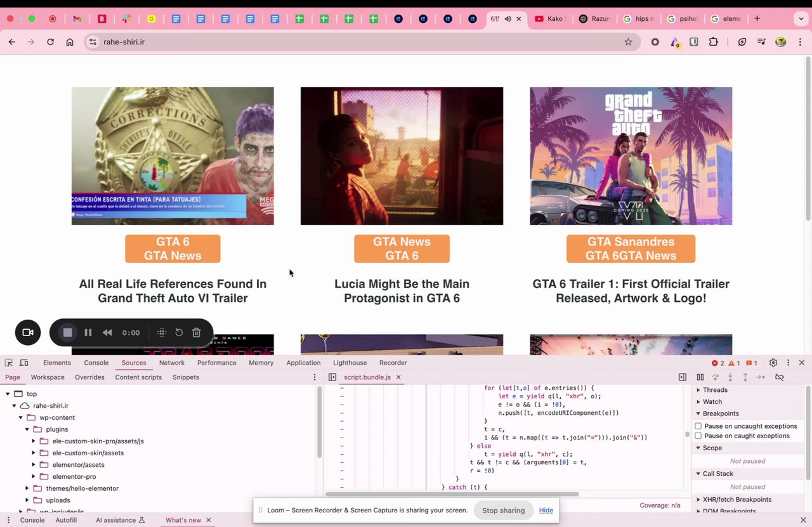Switch to the Elements panel tab
Viewport: 812px width, 527px height.
point(57,363)
